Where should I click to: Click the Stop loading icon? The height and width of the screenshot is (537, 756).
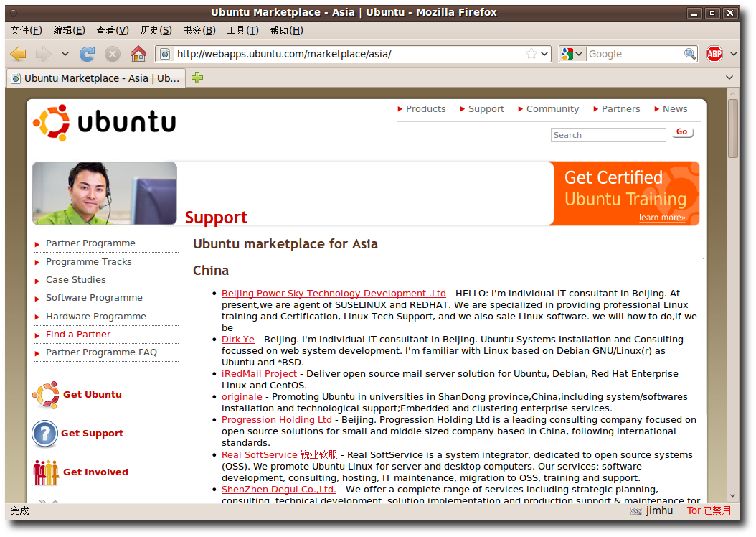[113, 54]
